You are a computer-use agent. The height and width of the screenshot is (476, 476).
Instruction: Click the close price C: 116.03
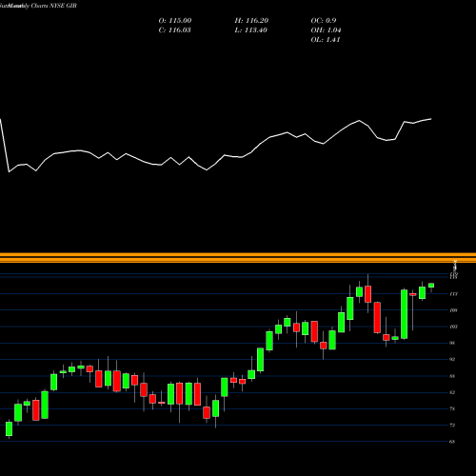pyautogui.click(x=175, y=30)
